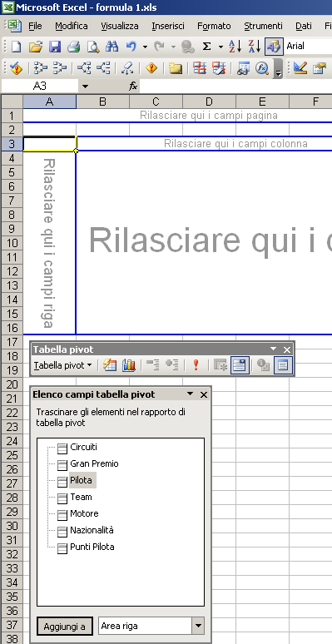Click the red exclamation refresh data icon

point(196,365)
